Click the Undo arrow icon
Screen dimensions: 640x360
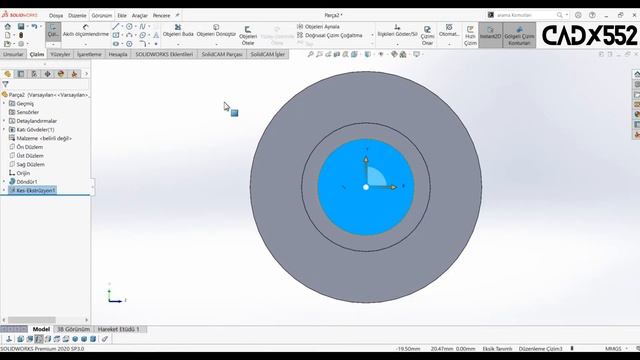coord(34,27)
